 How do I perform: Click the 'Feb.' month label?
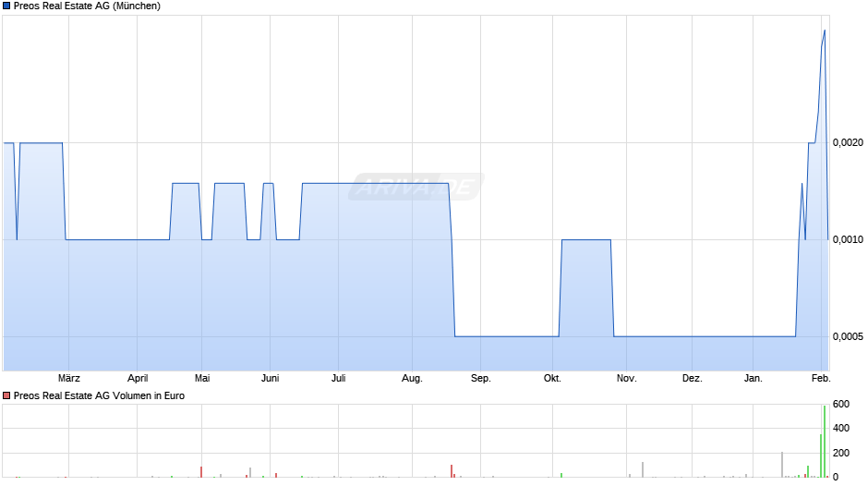821,379
